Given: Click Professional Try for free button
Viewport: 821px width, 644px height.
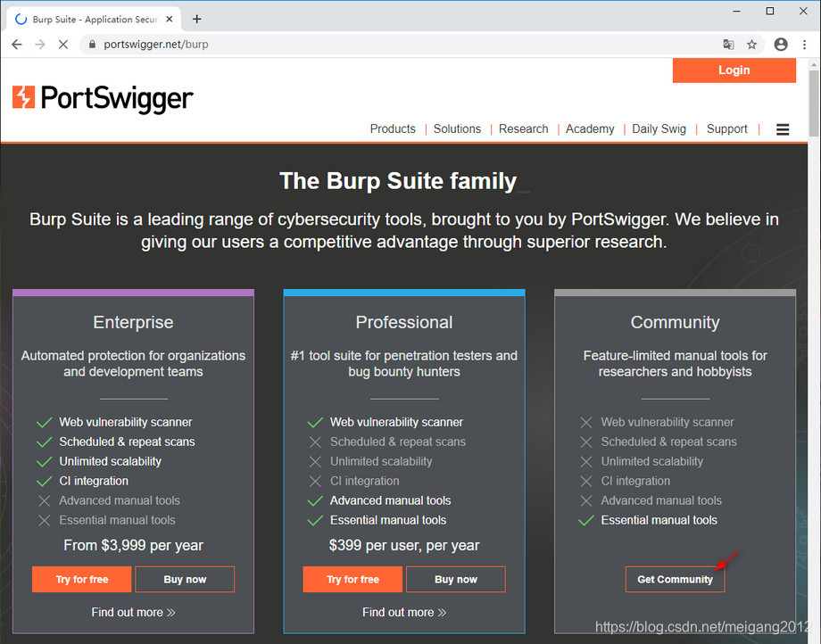Looking at the screenshot, I should pos(352,579).
